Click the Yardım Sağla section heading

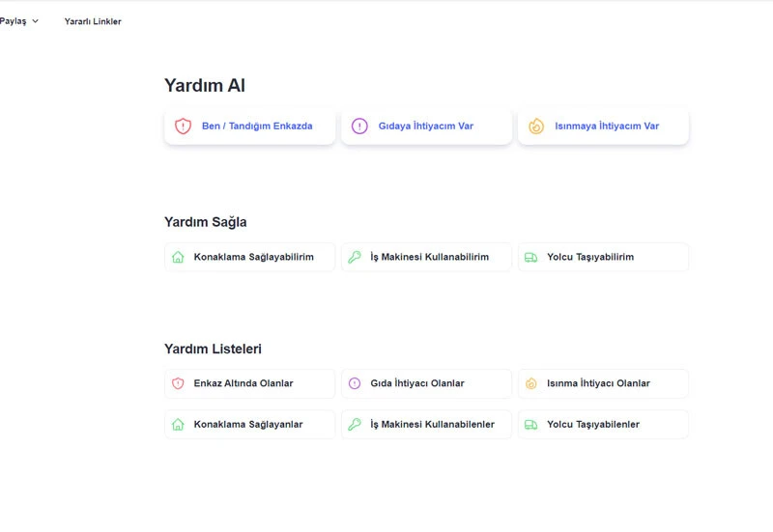[x=206, y=222]
